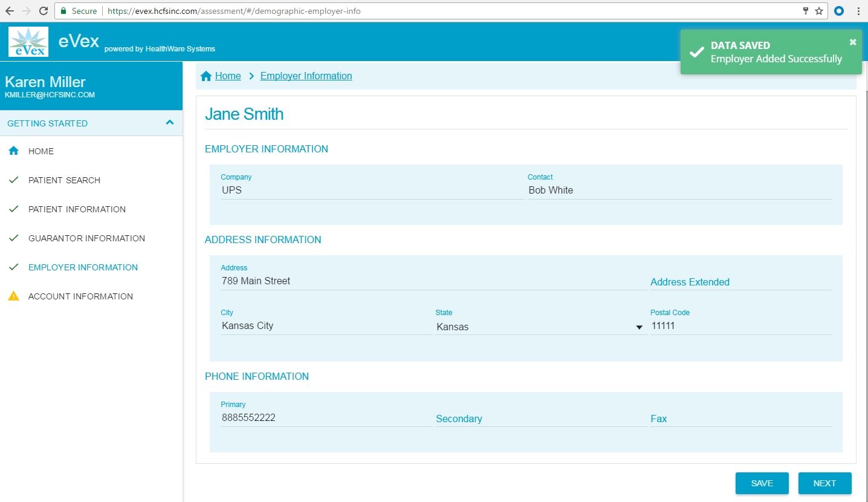Focus the Secondary phone field
This screenshot has width=868, height=502.
540,419
